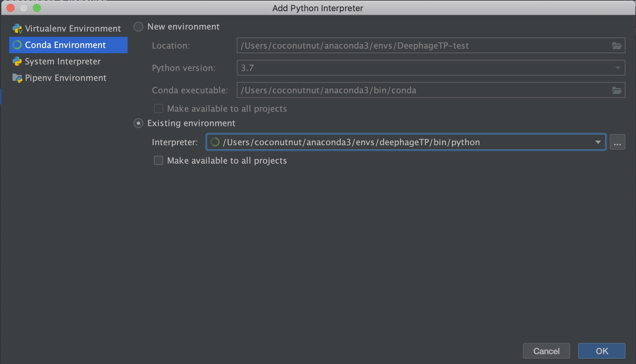Open folder browser for Conda executable
This screenshot has width=636, height=364.
coord(617,90)
